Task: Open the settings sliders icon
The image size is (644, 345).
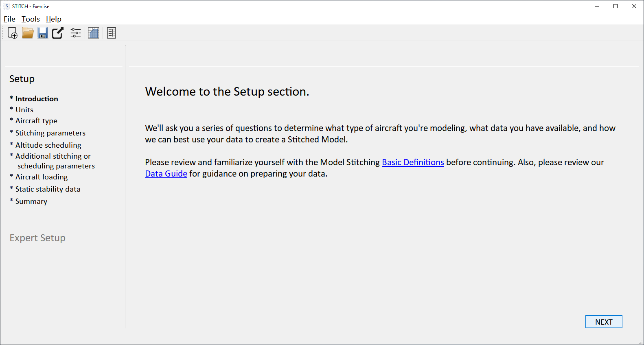Action: coord(76,33)
